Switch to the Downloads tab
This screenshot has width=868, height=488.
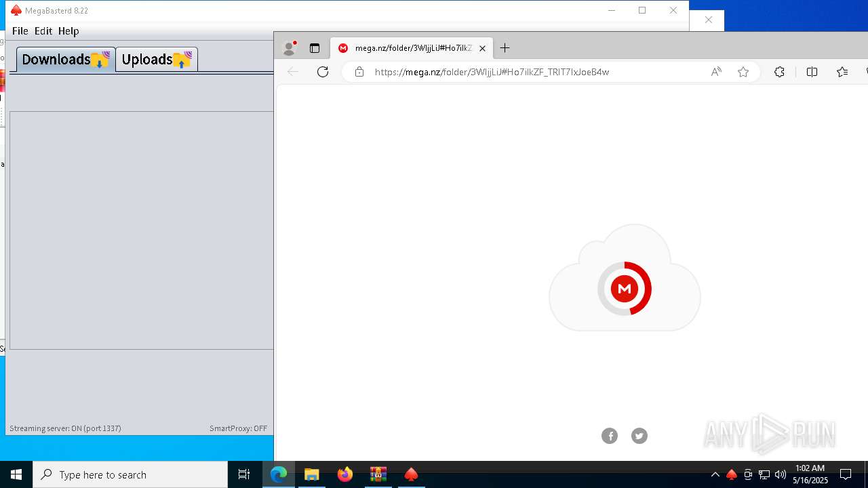(66, 60)
